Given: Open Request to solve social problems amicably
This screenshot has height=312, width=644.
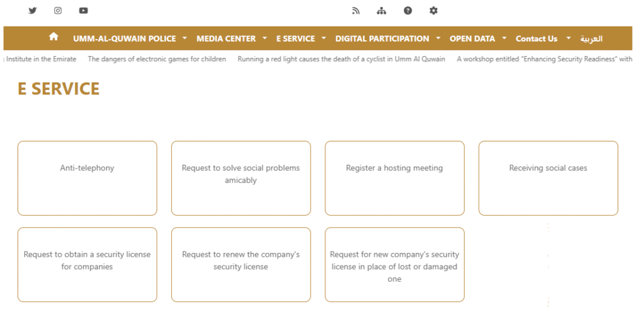Looking at the screenshot, I should coord(241,178).
